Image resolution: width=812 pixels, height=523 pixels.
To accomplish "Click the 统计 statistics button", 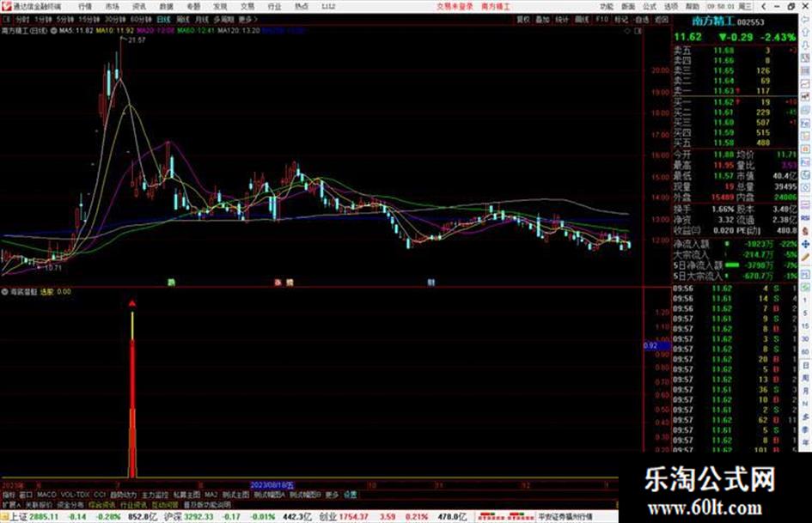I will [x=562, y=20].
